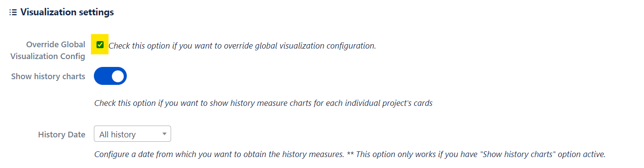This screenshot has width=644, height=168.
Task: Click the list icon beside Visualization settings
Action: coord(13,12)
